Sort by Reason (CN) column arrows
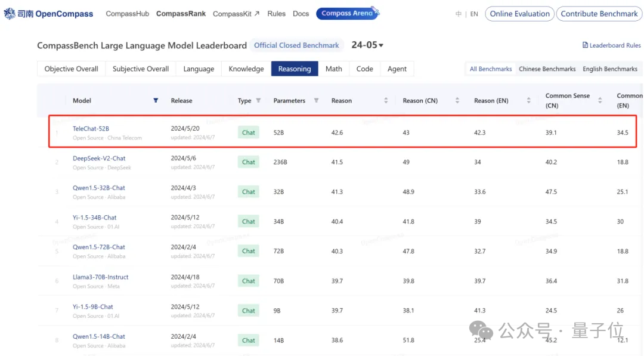 pos(457,101)
